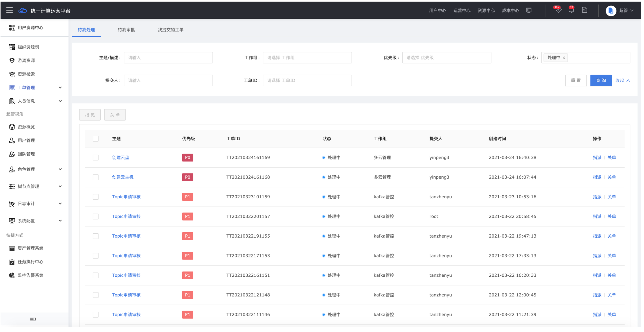The width and height of the screenshot is (644, 332).
Task: Click the 游离资源 layers icon
Action: [x=12, y=60]
